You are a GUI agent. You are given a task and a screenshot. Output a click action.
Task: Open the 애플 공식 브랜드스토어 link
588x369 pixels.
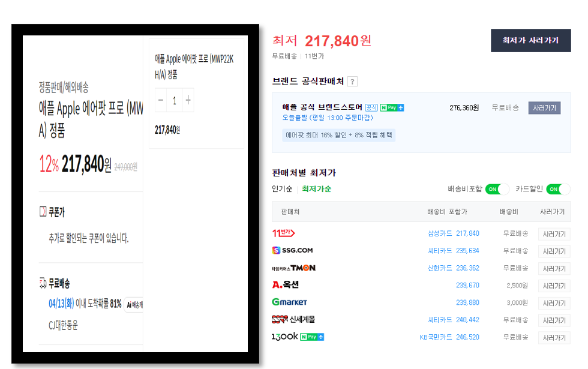click(x=322, y=107)
